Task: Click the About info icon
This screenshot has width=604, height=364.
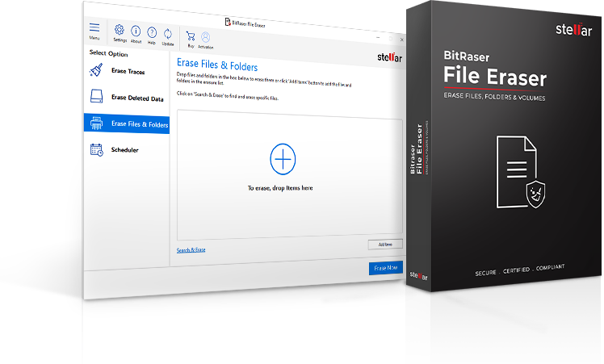Action: 136,31
